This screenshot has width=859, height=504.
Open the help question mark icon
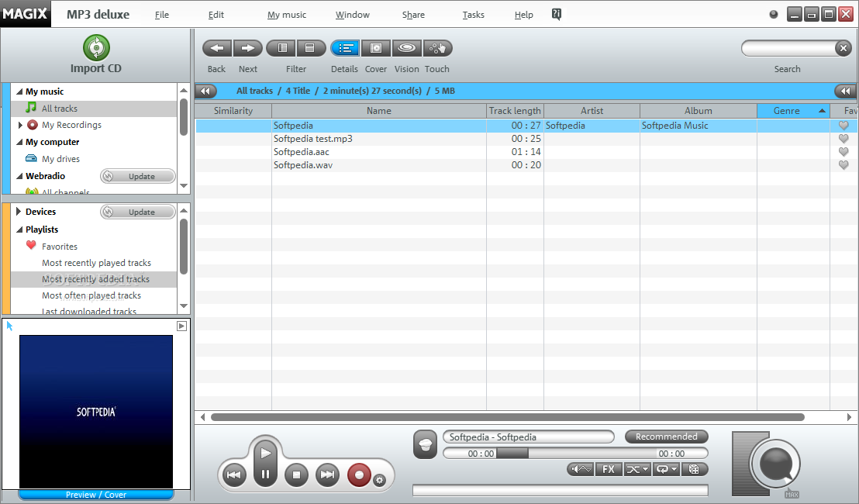[x=556, y=14]
